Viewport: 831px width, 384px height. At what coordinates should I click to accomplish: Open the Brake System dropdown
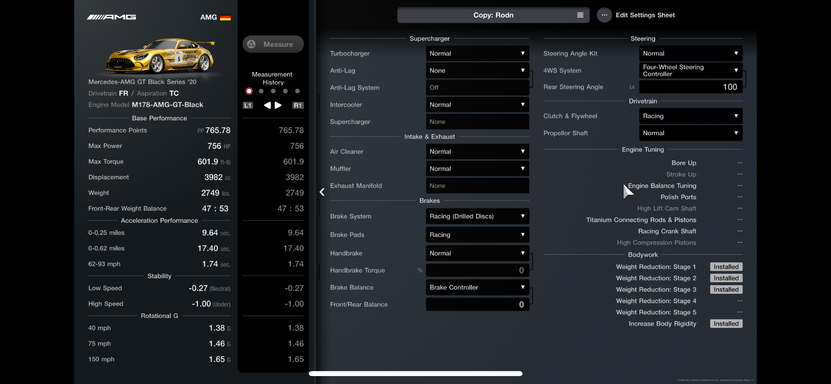478,216
